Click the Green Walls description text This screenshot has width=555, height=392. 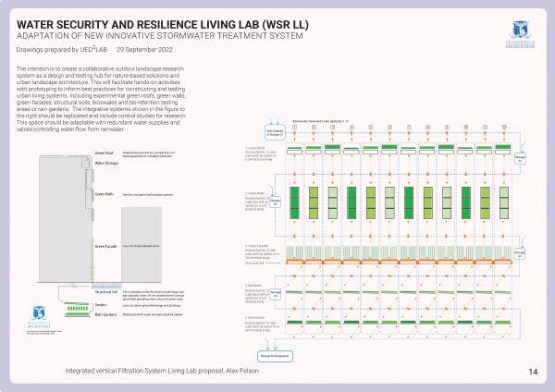[x=148, y=194]
